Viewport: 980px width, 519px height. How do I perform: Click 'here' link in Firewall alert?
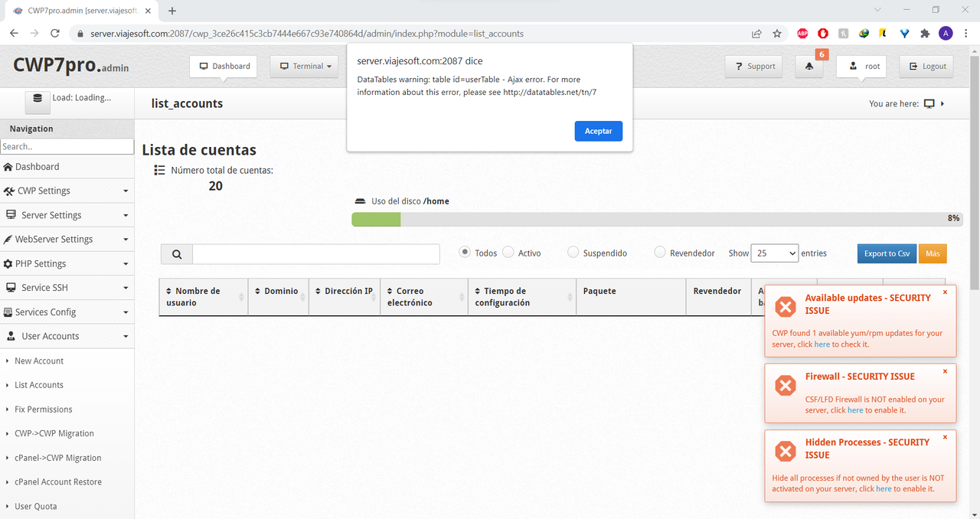(855, 410)
